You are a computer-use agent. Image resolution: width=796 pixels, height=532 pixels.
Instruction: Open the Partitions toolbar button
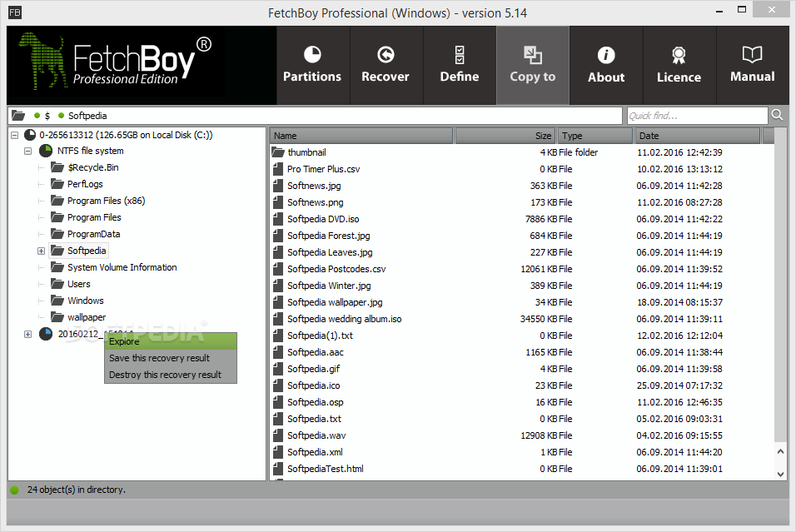(313, 66)
